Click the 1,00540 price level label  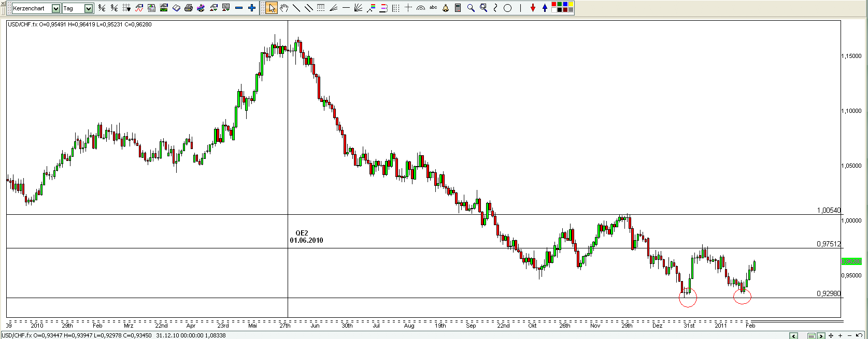(829, 210)
